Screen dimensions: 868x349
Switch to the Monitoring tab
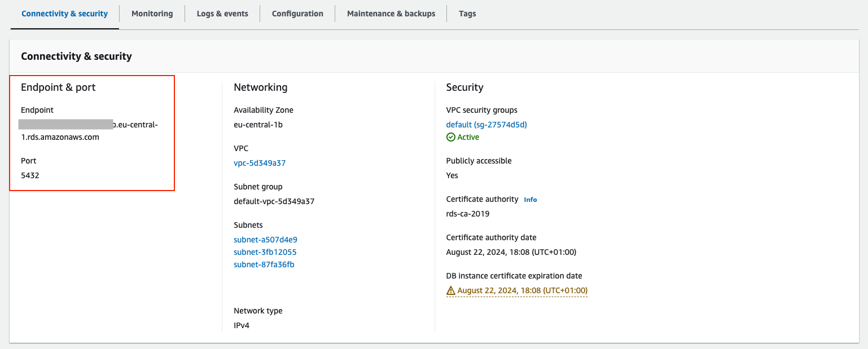tap(151, 13)
